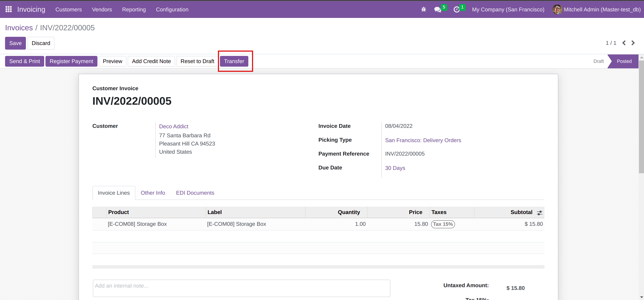Image resolution: width=644 pixels, height=300 pixels.
Task: Switch to Other Info tab
Action: (x=153, y=193)
